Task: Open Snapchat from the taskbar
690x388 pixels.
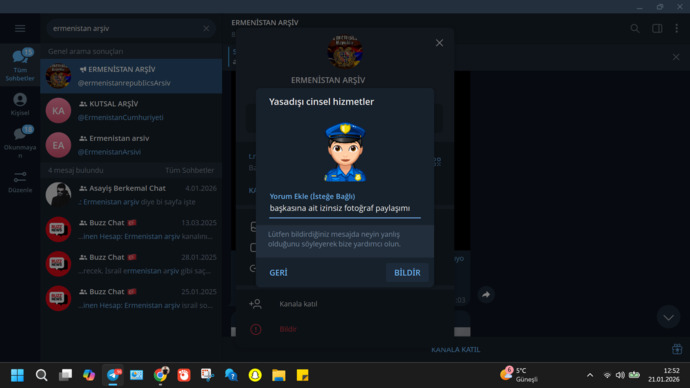Action: click(x=255, y=375)
